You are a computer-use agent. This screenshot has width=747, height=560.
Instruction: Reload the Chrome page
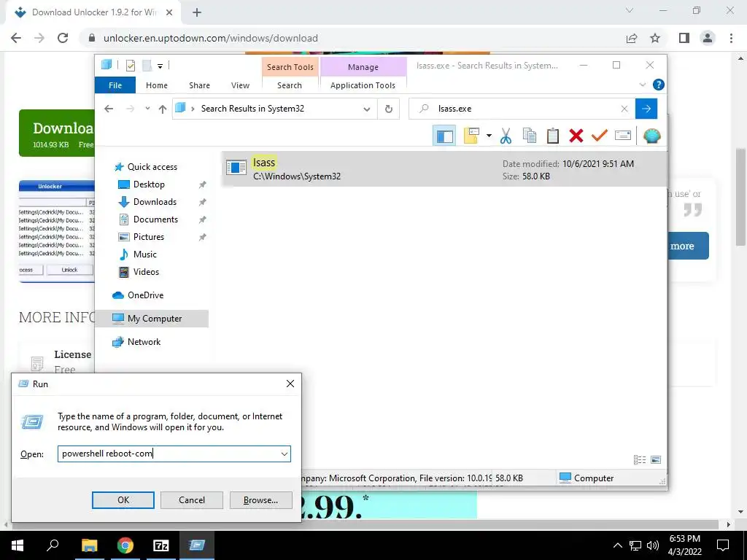pos(63,38)
